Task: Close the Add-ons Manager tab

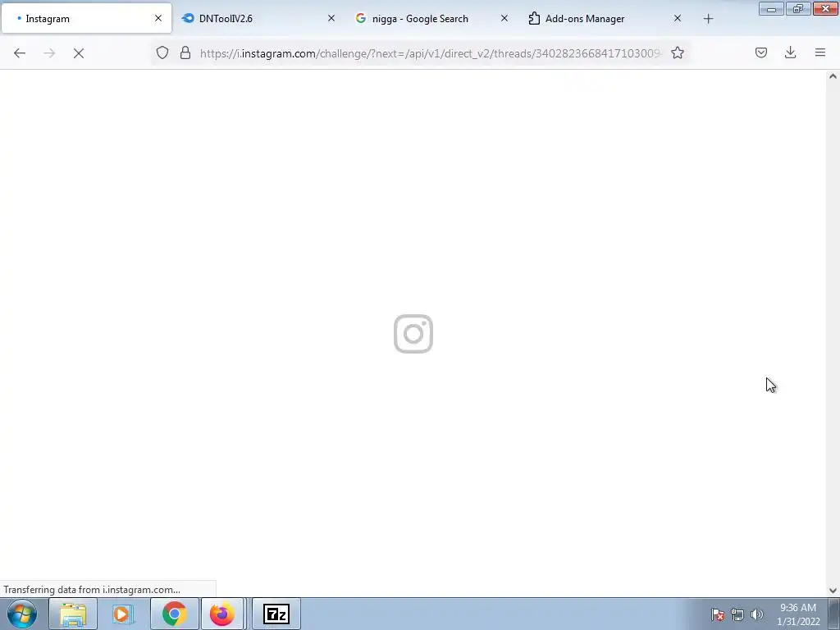Action: click(677, 19)
